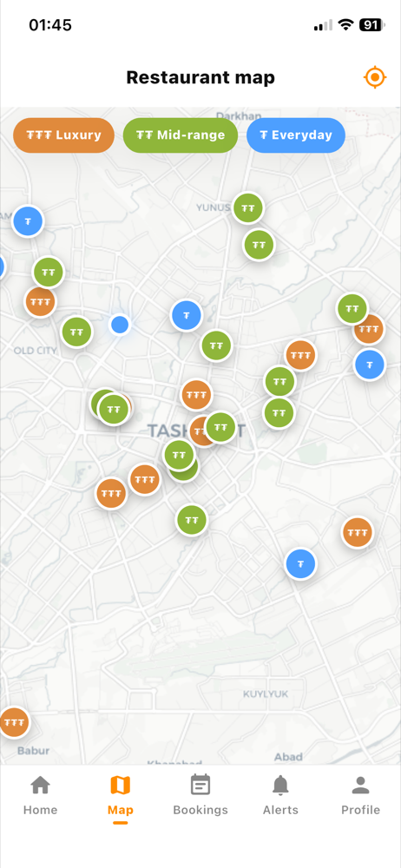Viewport: 401px width, 868px height.
Task: Open luxury marker cut by the right edge
Action: (369, 329)
